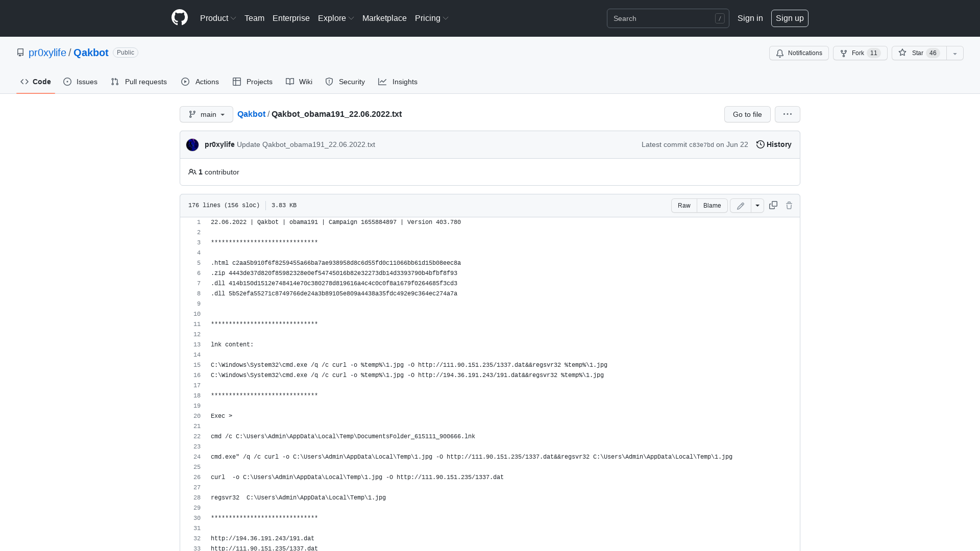The height and width of the screenshot is (551, 980).
Task: Open the edit file pencil icon
Action: pyautogui.click(x=740, y=205)
